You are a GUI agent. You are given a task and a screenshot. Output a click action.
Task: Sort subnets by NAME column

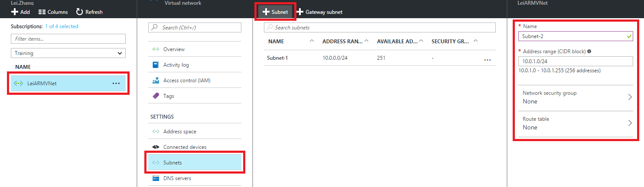coord(276,42)
